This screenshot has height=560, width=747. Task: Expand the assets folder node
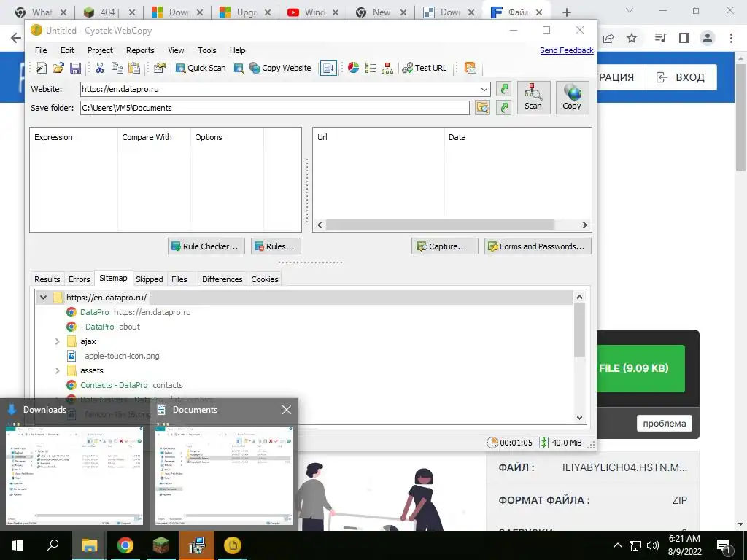pos(57,370)
